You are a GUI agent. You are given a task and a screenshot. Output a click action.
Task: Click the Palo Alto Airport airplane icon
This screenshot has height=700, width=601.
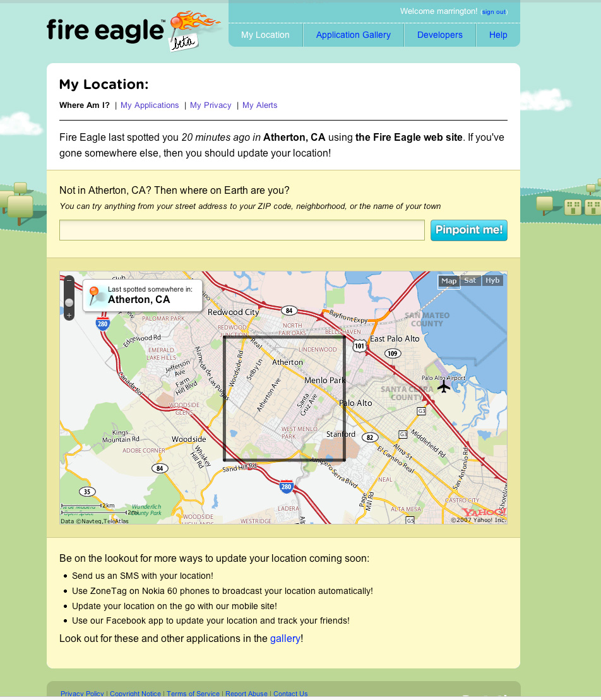[x=443, y=386]
